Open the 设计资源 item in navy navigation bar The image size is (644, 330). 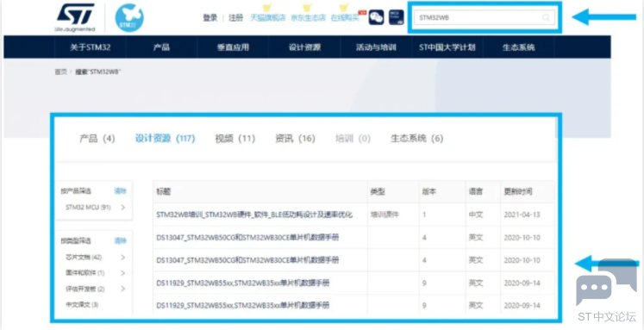[x=304, y=47]
